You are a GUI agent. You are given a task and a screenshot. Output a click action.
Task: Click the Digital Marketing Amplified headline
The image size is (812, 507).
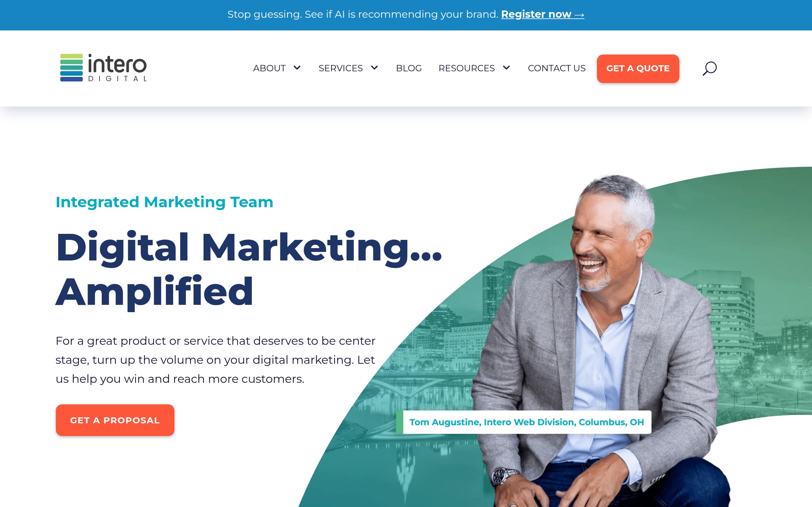[x=248, y=269]
